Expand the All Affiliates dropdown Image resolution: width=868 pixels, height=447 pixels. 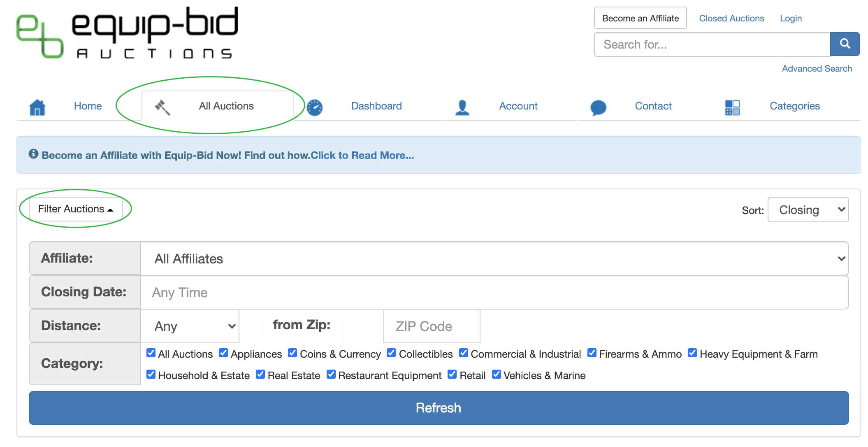point(494,258)
